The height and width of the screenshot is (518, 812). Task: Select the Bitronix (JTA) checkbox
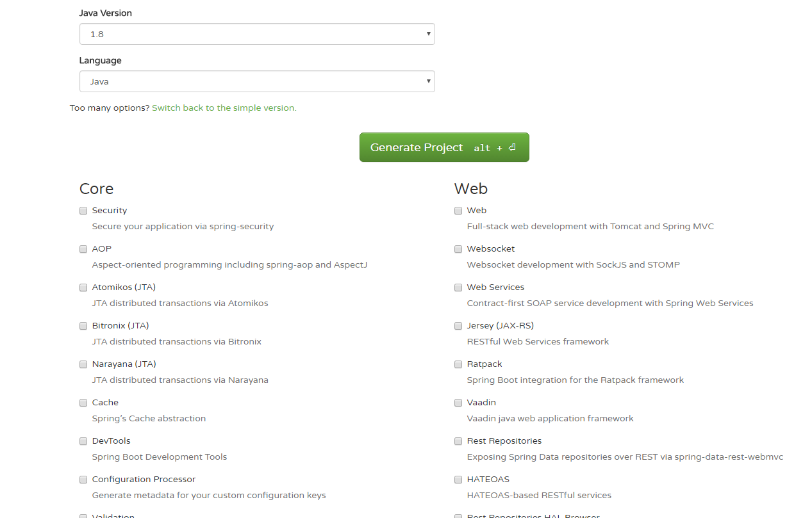tap(83, 326)
